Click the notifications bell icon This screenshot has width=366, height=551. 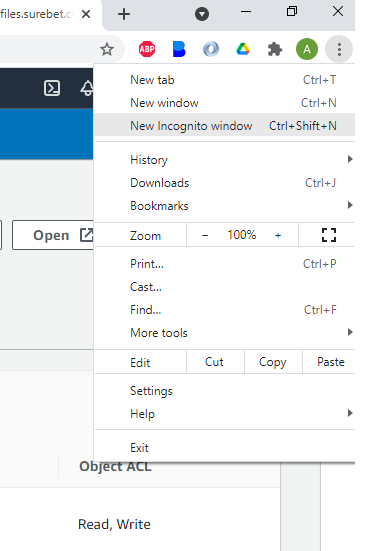[87, 88]
